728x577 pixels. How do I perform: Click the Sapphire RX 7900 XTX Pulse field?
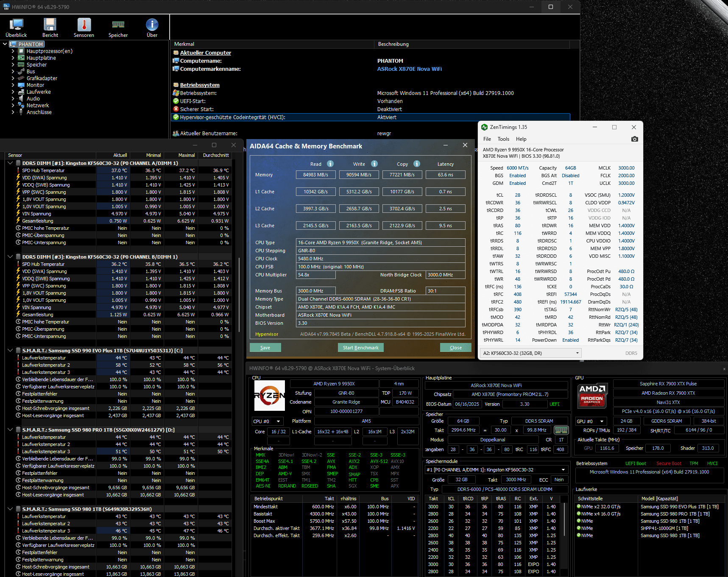pyautogui.click(x=668, y=384)
